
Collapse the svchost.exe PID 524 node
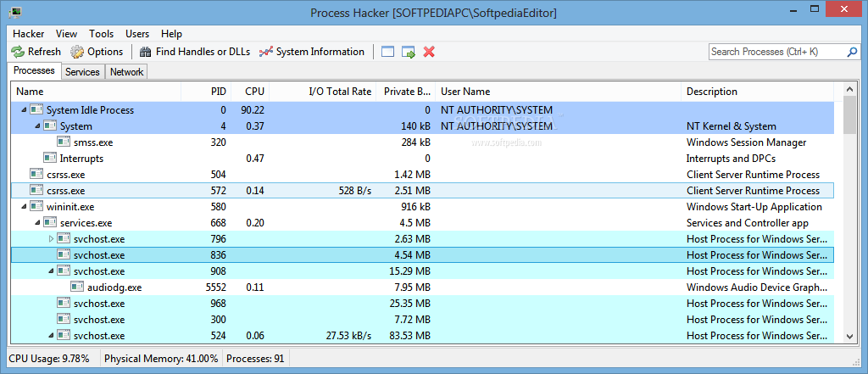(x=52, y=335)
